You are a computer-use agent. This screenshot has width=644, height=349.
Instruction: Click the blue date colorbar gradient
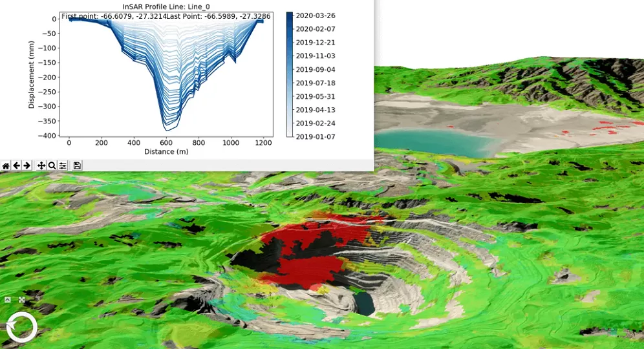click(x=290, y=74)
